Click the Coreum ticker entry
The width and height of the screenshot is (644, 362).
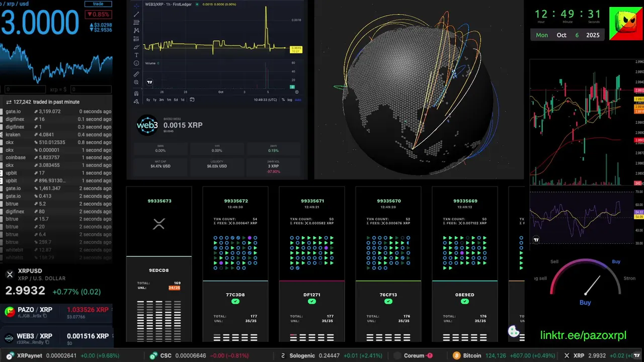click(x=414, y=355)
